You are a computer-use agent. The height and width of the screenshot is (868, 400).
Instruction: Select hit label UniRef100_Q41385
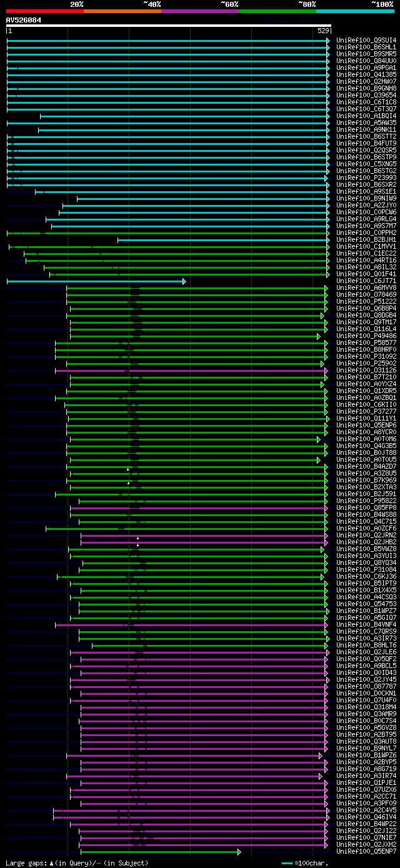coord(366,74)
